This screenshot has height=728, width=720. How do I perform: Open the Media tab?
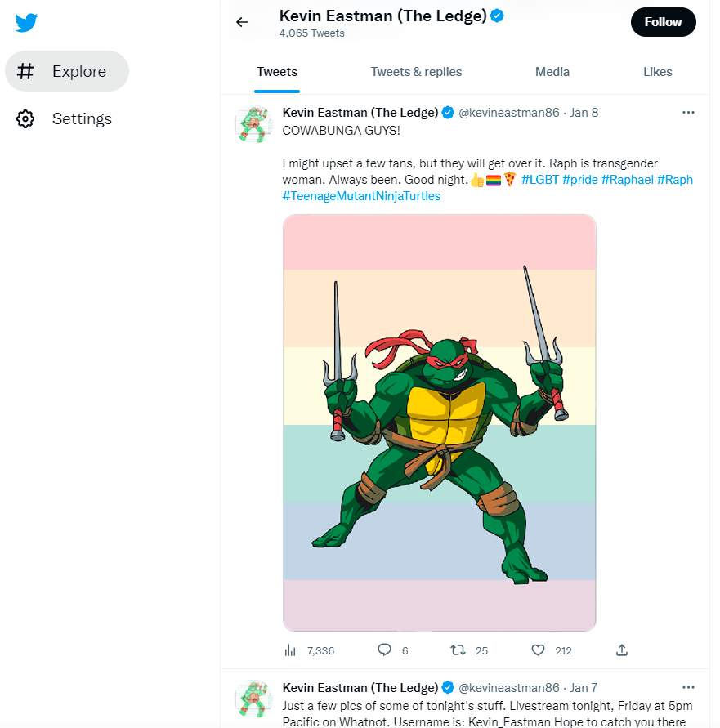[552, 72]
